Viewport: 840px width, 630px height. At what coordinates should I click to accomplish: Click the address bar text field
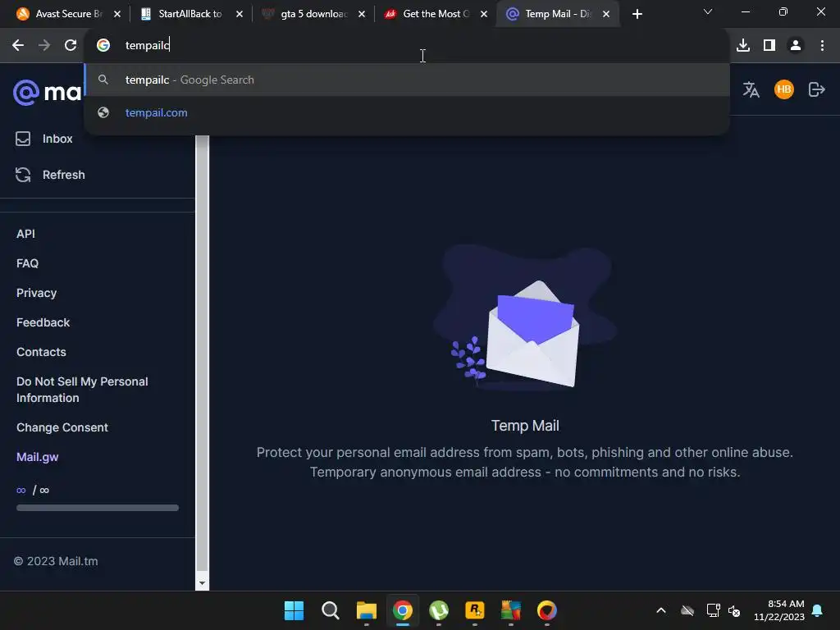click(407, 46)
